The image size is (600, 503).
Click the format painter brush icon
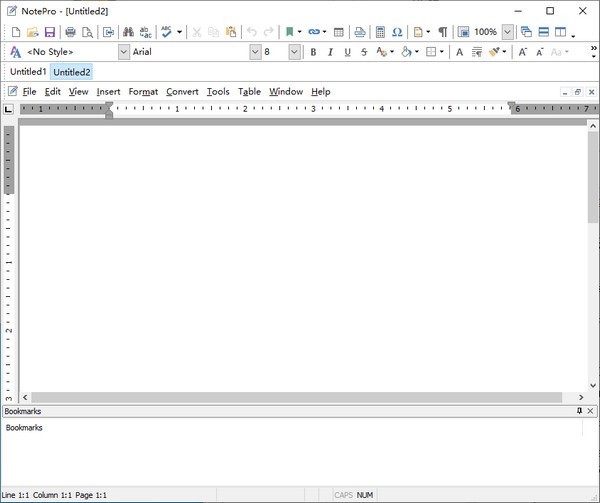pos(494,52)
